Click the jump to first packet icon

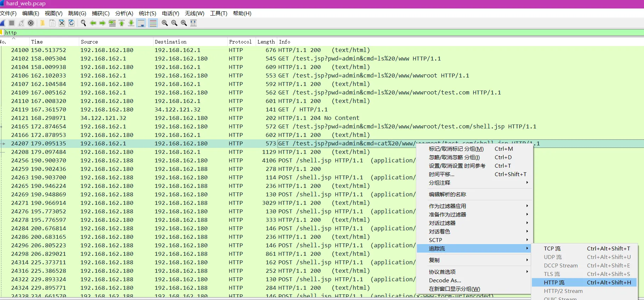(x=122, y=23)
